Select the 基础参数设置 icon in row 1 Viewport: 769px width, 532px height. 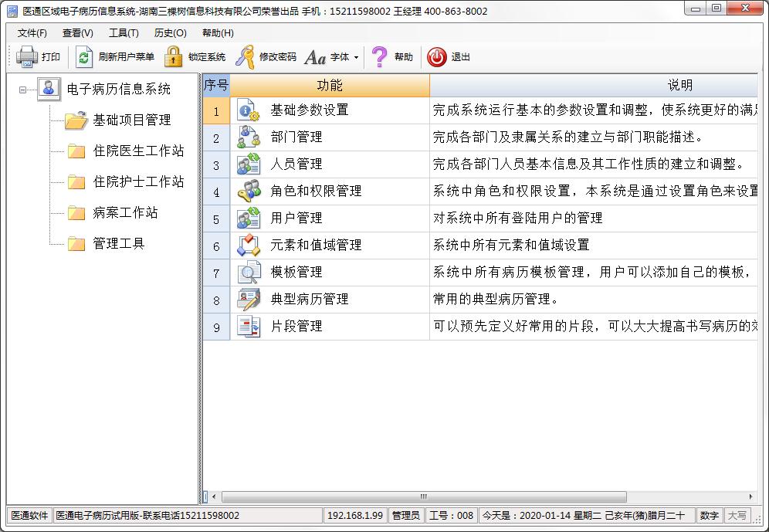(x=248, y=110)
